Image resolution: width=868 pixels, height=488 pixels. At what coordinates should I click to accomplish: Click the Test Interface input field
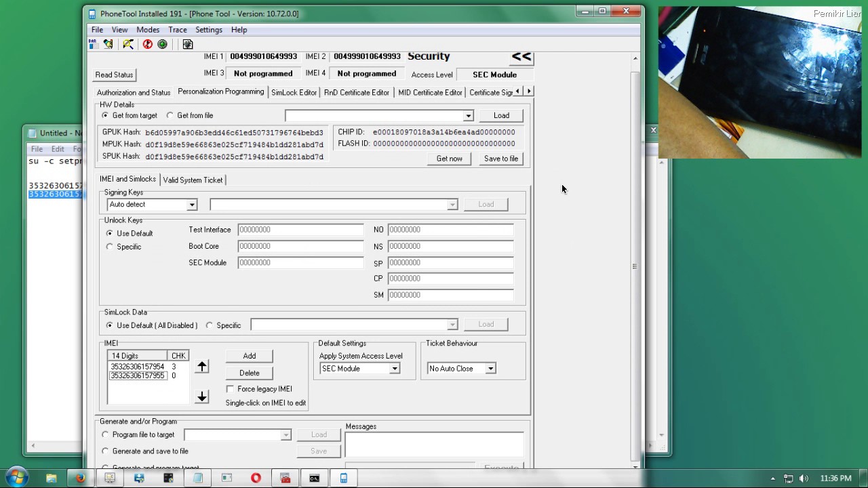(300, 230)
